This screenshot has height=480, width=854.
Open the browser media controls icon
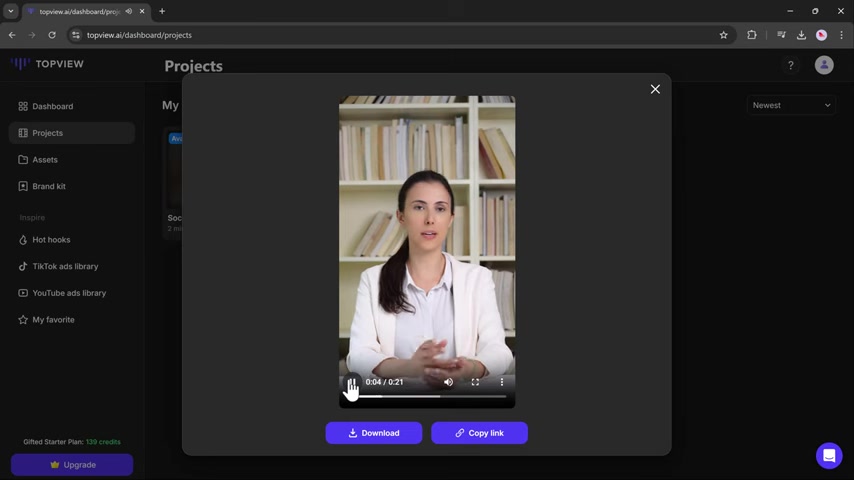coord(781,35)
